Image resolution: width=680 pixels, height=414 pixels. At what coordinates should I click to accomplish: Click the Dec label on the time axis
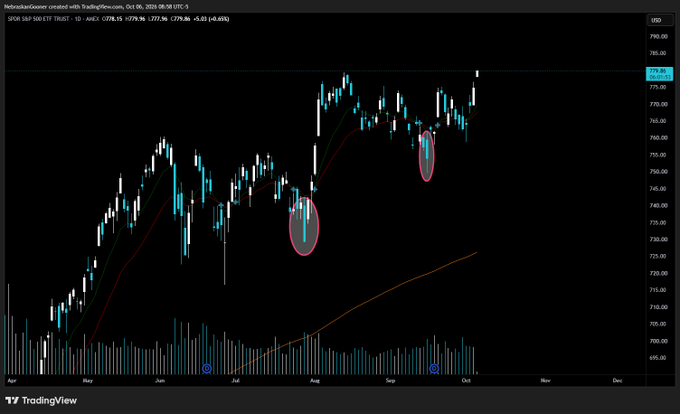(x=618, y=381)
